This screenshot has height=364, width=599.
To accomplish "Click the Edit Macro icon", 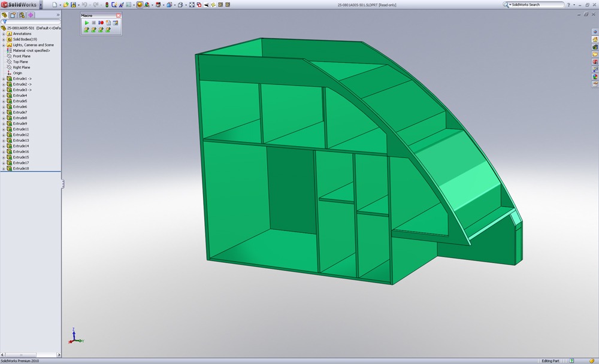I will (116, 22).
